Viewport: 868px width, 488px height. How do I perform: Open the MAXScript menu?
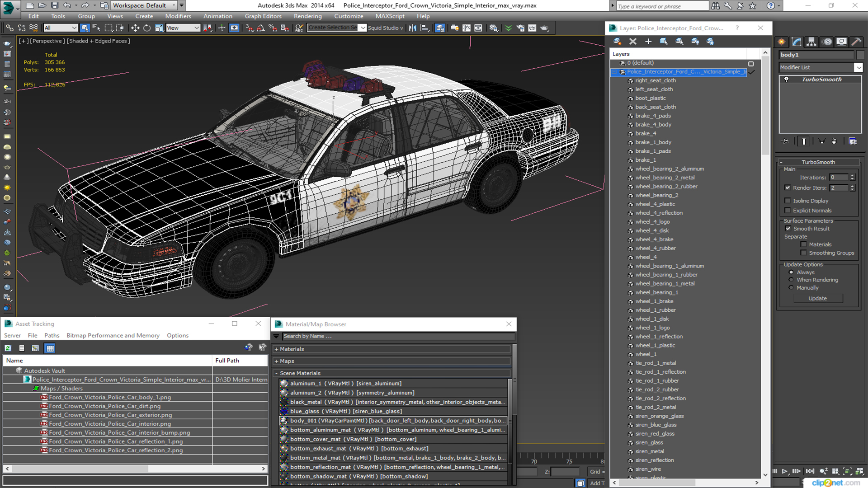click(x=390, y=16)
